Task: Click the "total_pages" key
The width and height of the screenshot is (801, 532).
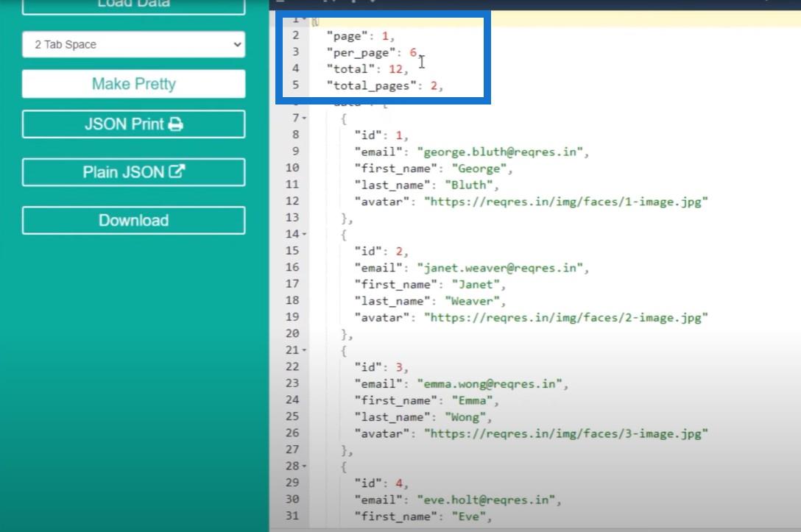Action: 371,86
